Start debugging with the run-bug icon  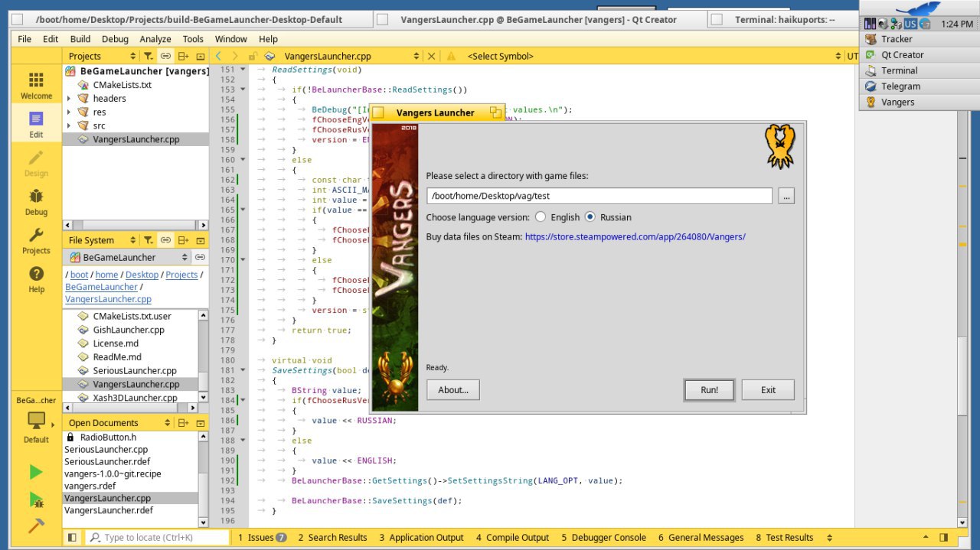36,500
